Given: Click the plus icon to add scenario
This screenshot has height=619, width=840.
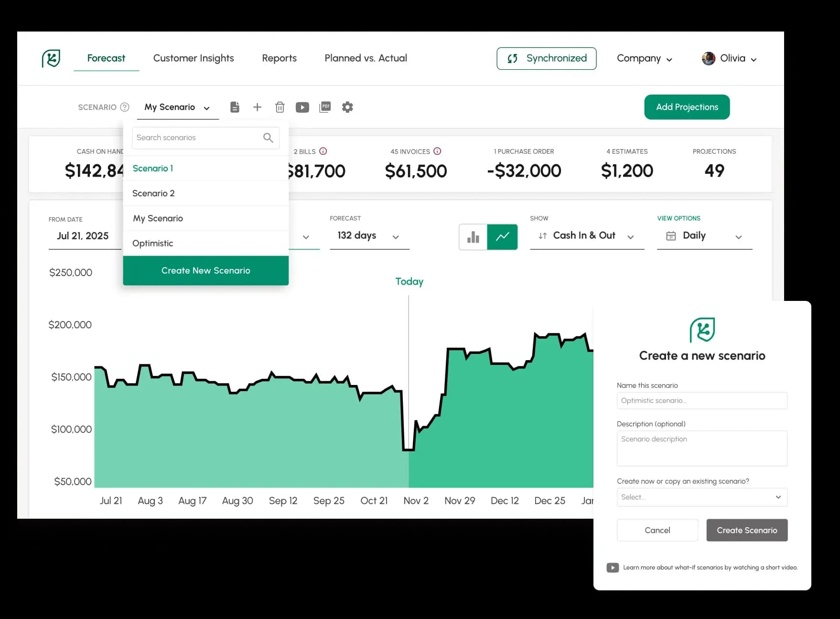Looking at the screenshot, I should (257, 107).
